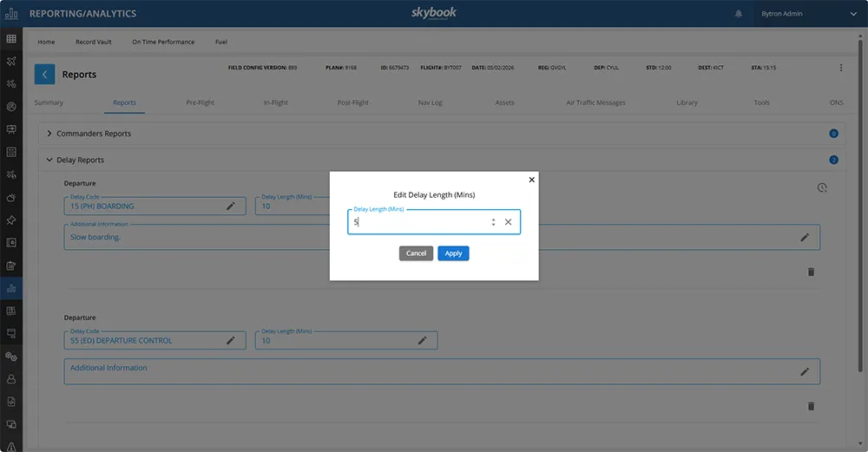Click the Apply button in dialog
The image size is (868, 452).
click(453, 253)
